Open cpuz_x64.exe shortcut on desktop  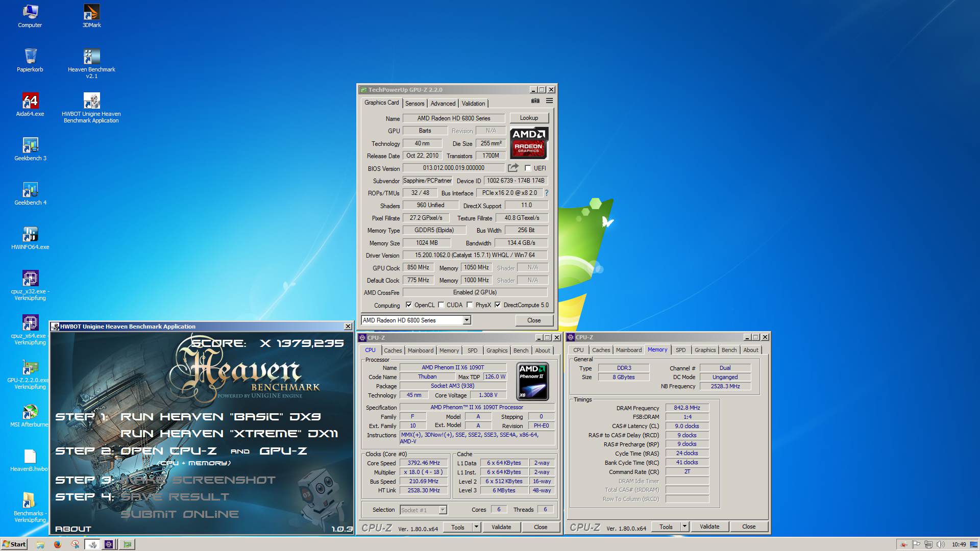pos(30,330)
